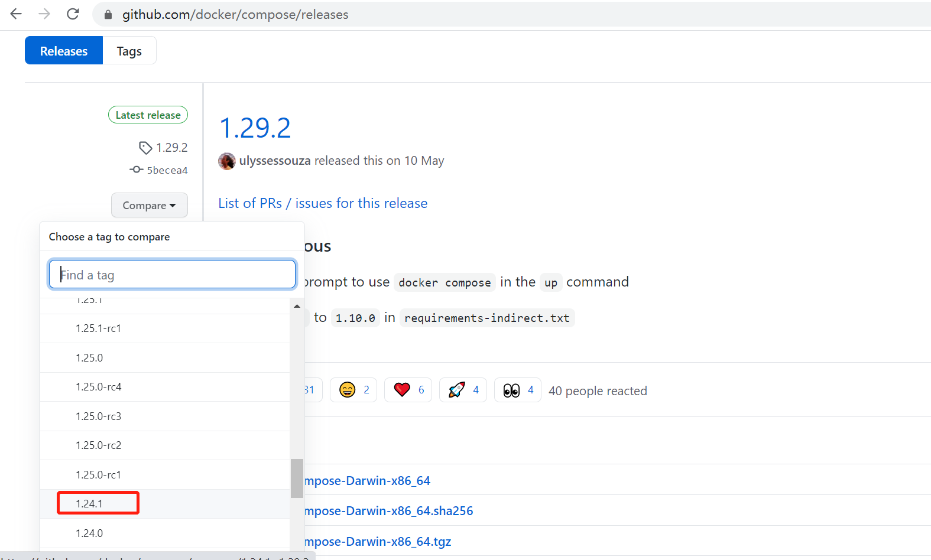Reload the page with the refresh icon

pyautogui.click(x=73, y=14)
